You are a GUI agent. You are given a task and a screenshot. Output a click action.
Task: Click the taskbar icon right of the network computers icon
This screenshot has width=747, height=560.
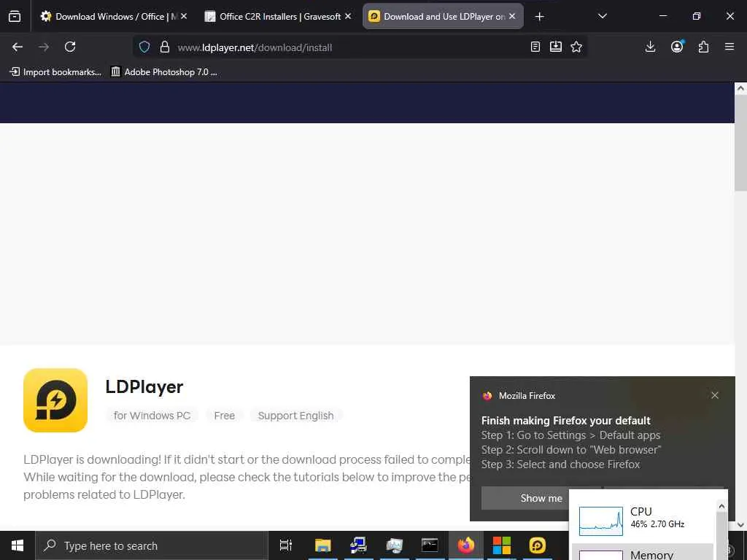[x=395, y=545]
